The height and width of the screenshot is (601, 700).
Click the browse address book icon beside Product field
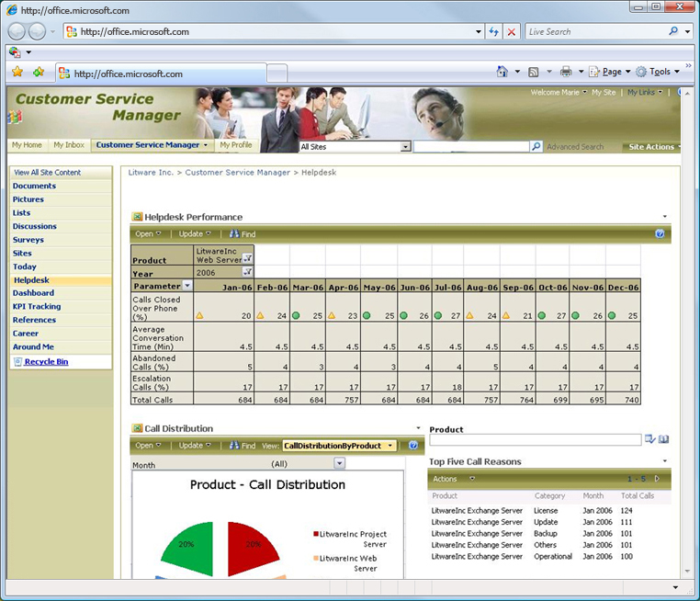[x=663, y=440]
